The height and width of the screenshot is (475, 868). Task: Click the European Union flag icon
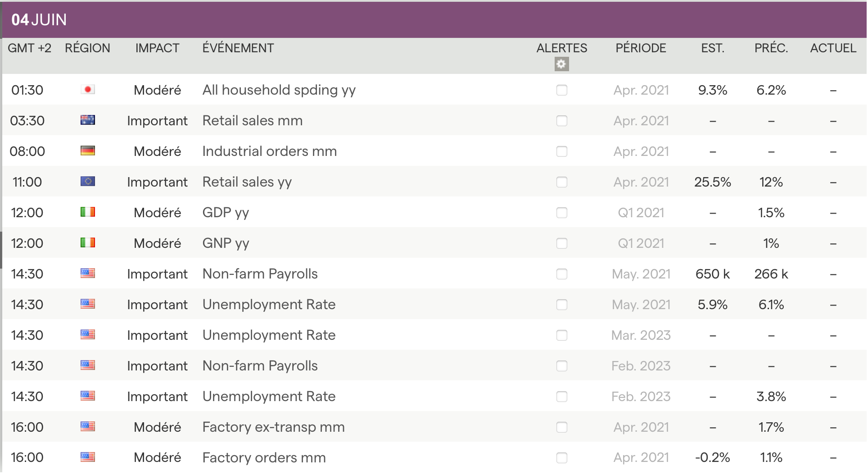[x=88, y=182]
